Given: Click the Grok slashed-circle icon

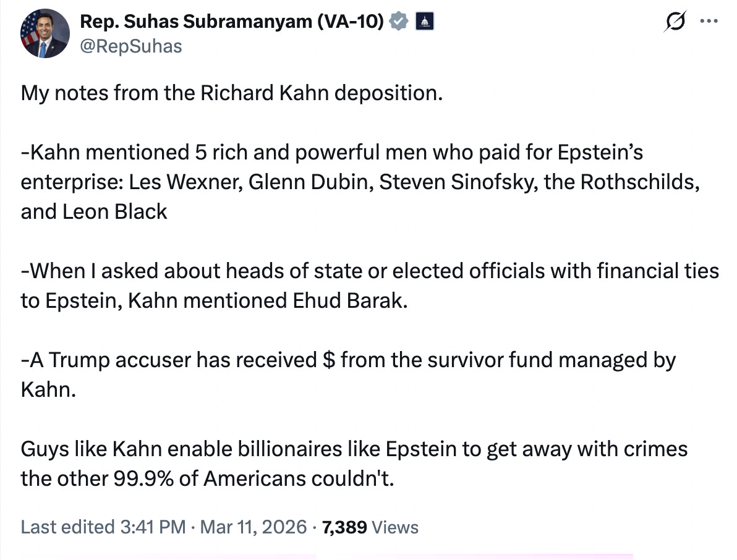Looking at the screenshot, I should point(673,22).
